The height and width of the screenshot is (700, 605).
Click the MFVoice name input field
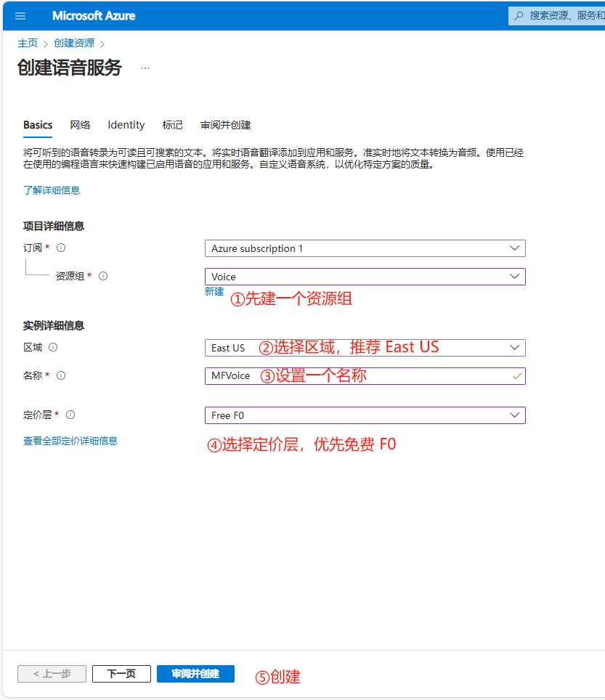click(365, 376)
